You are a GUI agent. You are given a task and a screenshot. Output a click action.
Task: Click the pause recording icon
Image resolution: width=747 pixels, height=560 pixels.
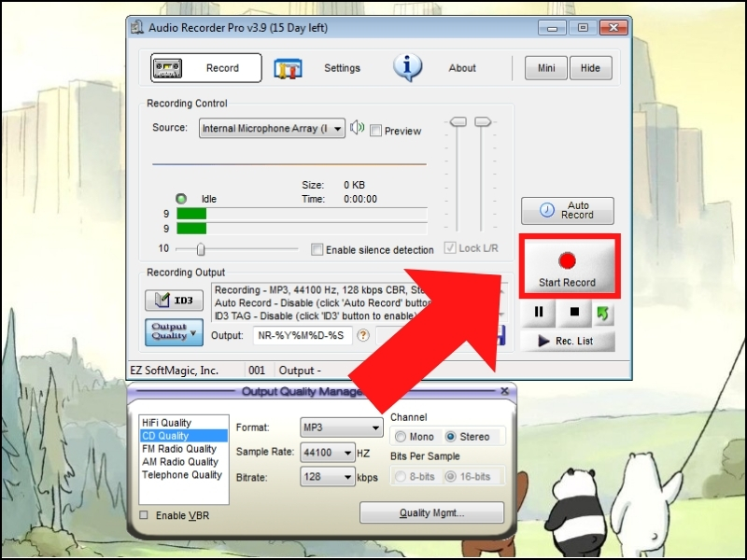[539, 312]
